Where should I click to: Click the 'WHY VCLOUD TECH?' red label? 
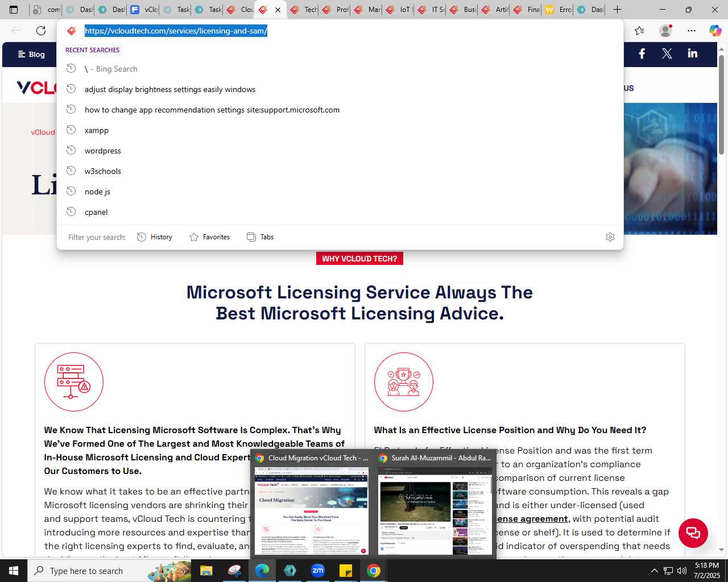pos(359,259)
